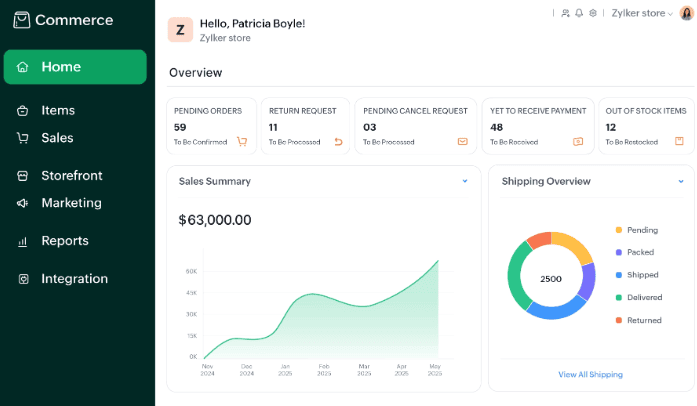Click the envelope icon in Pending Cancel Request card
The image size is (697, 406).
pyautogui.click(x=462, y=142)
